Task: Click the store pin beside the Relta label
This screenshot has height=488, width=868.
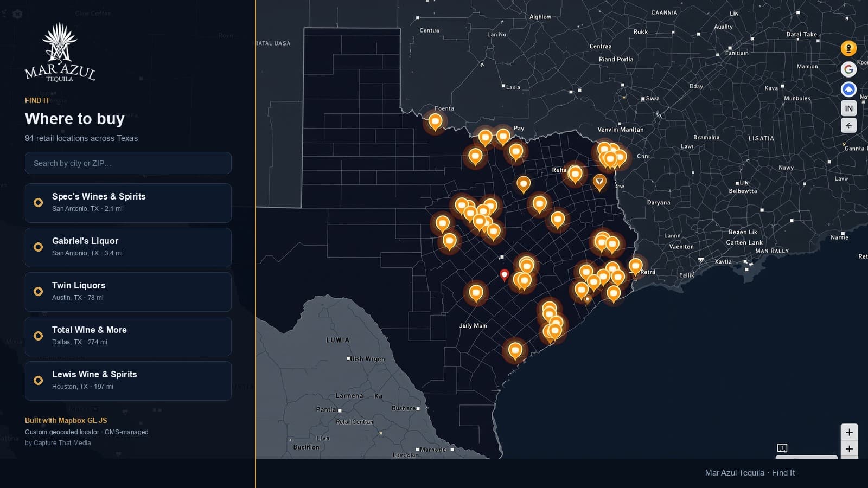Action: click(575, 175)
